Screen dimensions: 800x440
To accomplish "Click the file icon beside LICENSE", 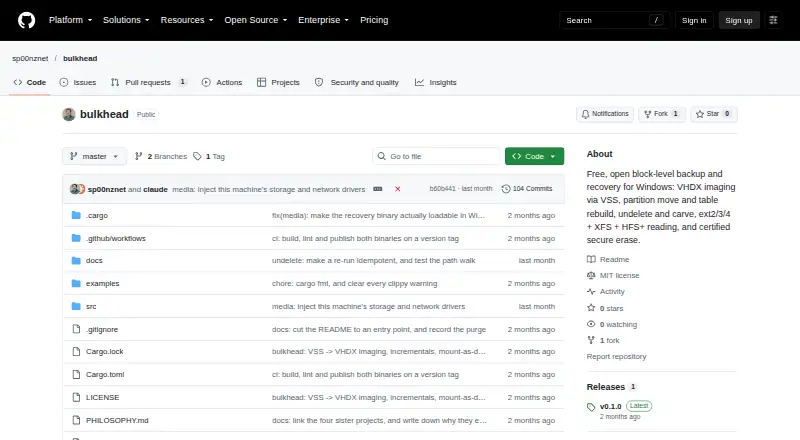I will pos(76,397).
